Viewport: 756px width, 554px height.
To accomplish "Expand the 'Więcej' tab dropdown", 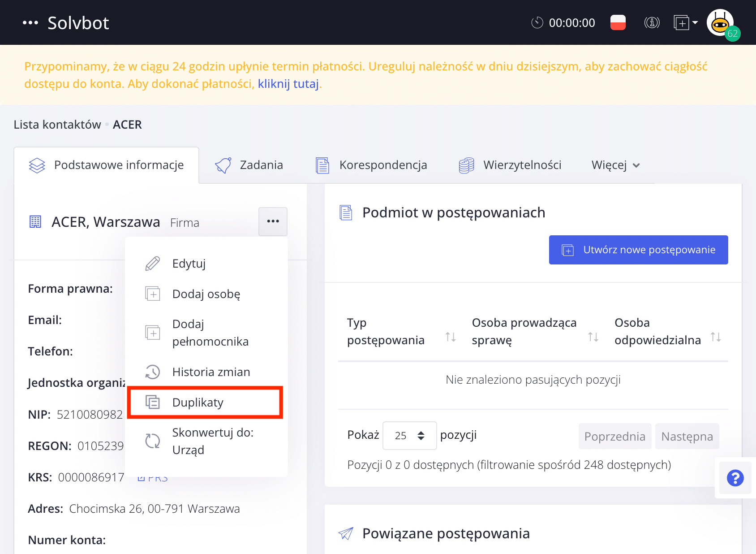I will (x=615, y=165).
